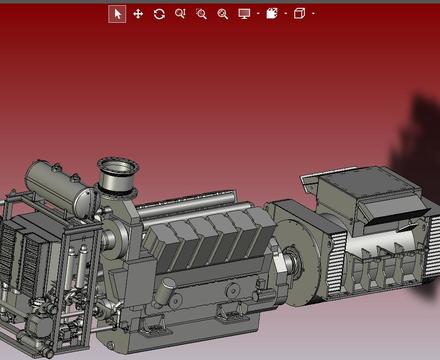
Task: Pick the Zoom to area tool
Action: point(201,14)
